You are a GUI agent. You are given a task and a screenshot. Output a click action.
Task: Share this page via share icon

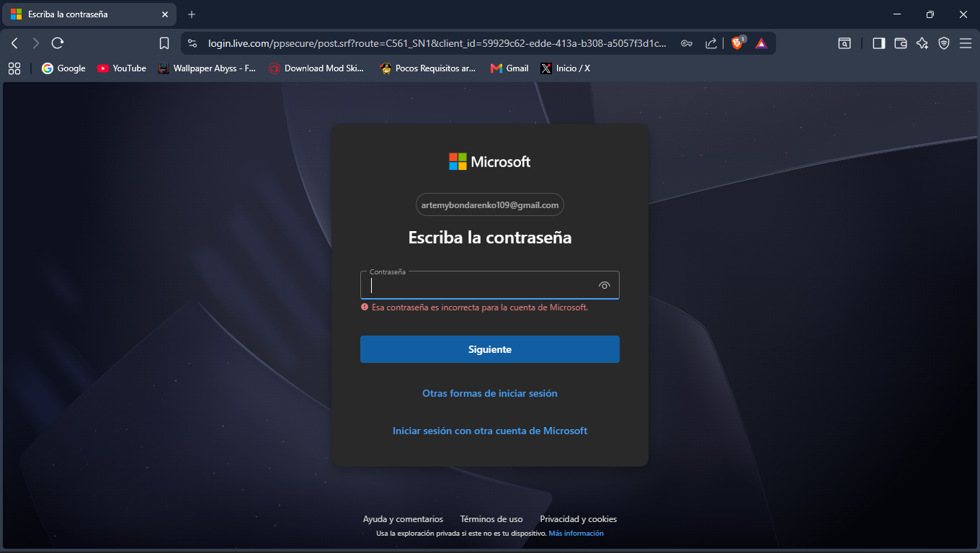pos(711,43)
